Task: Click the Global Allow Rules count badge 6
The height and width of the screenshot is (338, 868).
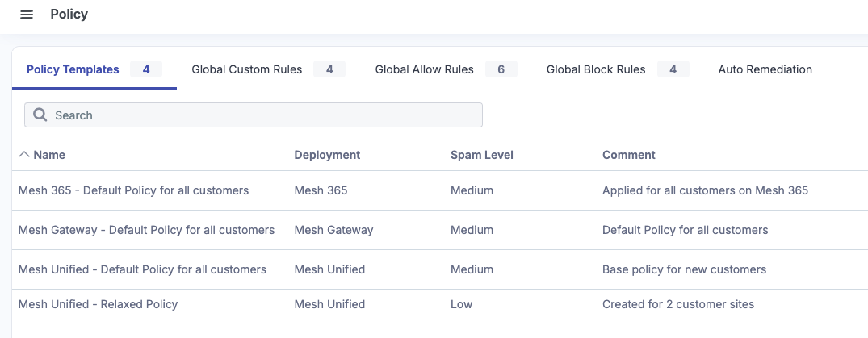Action: pyautogui.click(x=501, y=69)
